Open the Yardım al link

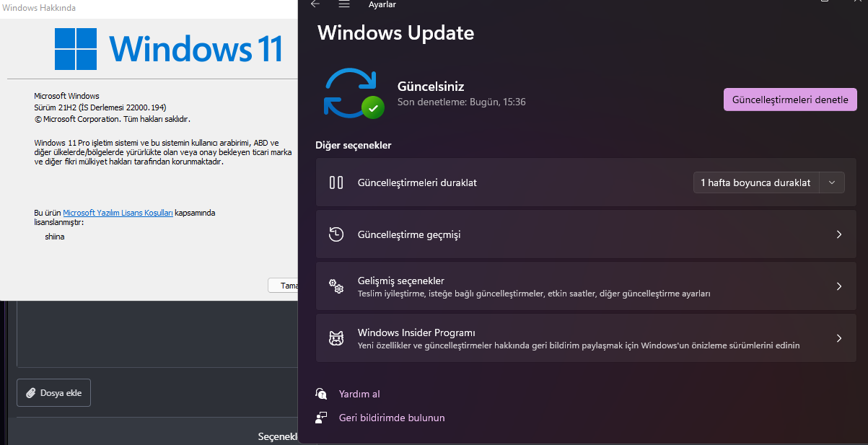click(359, 394)
